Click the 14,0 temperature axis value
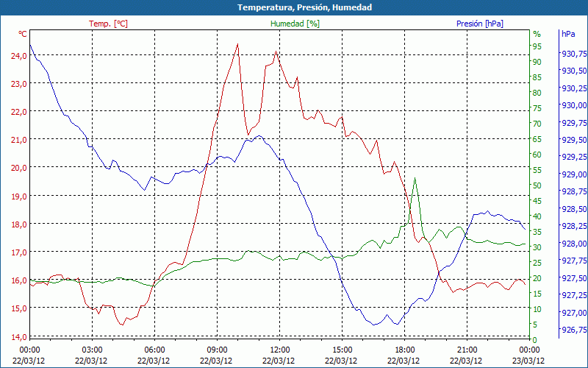This screenshot has height=368, width=588. point(19,337)
